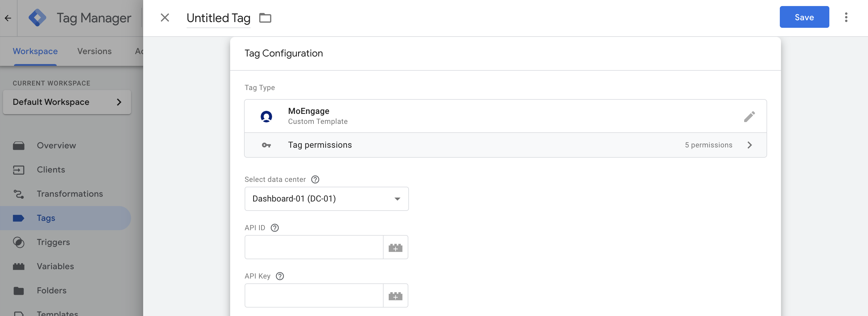Click the Untitled Tag name field

pos(218,18)
